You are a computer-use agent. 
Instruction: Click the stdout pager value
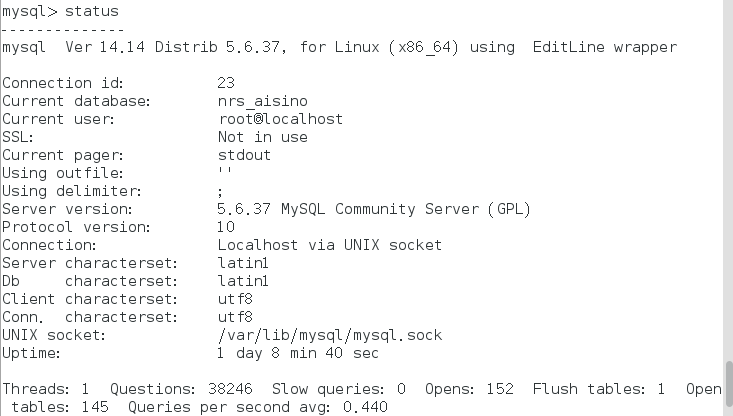coord(244,155)
